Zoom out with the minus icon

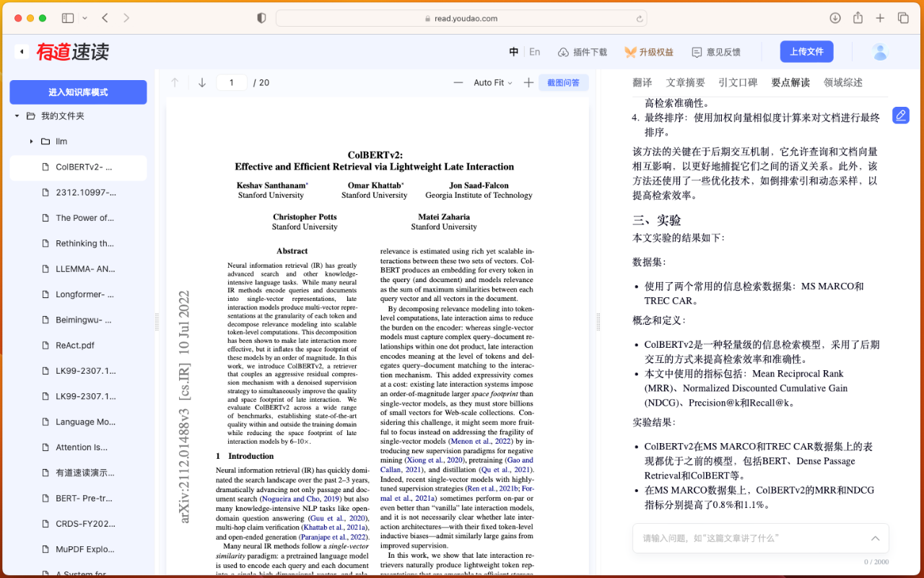pyautogui.click(x=458, y=82)
